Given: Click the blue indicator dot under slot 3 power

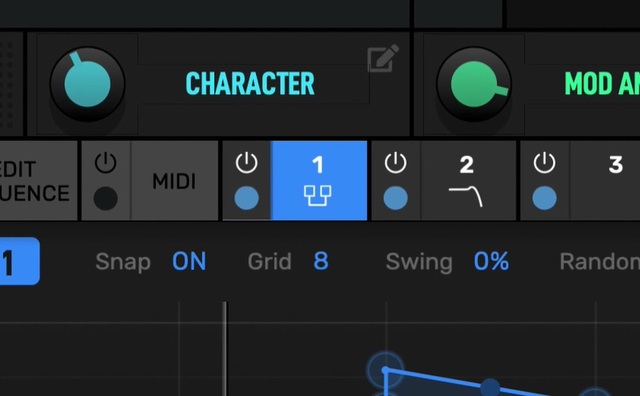Looking at the screenshot, I should pos(544,198).
